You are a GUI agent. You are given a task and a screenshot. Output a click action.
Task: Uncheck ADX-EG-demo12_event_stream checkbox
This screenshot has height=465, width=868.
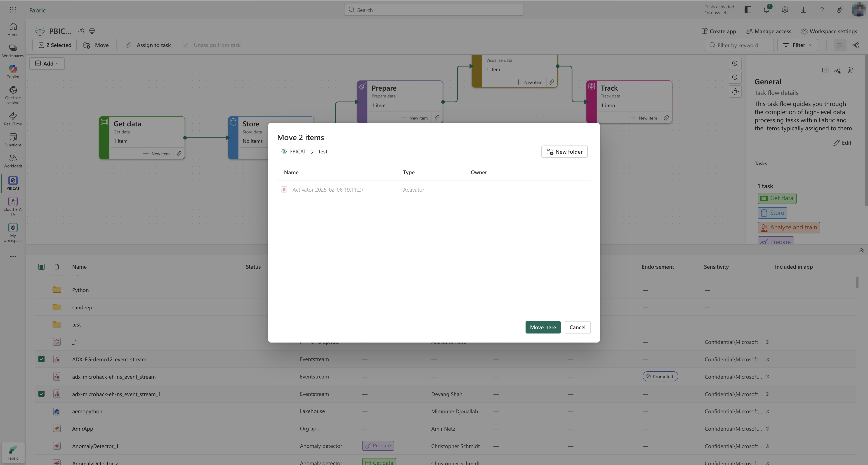pyautogui.click(x=41, y=359)
